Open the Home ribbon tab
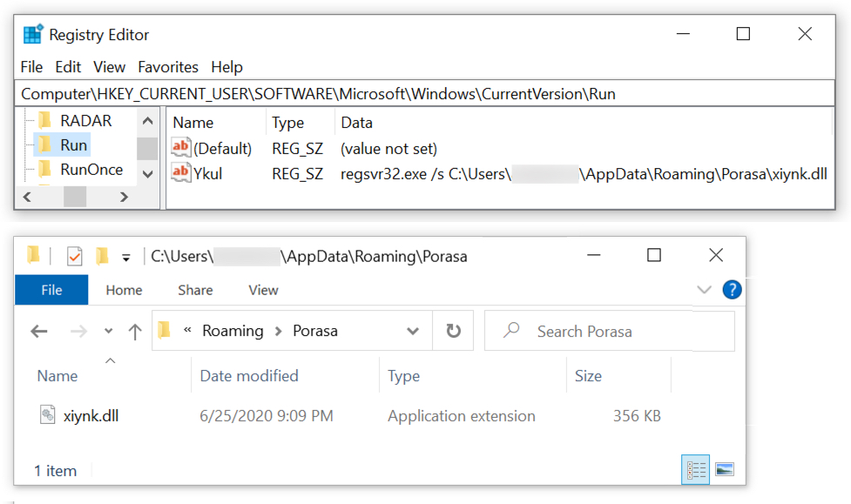 (x=124, y=290)
